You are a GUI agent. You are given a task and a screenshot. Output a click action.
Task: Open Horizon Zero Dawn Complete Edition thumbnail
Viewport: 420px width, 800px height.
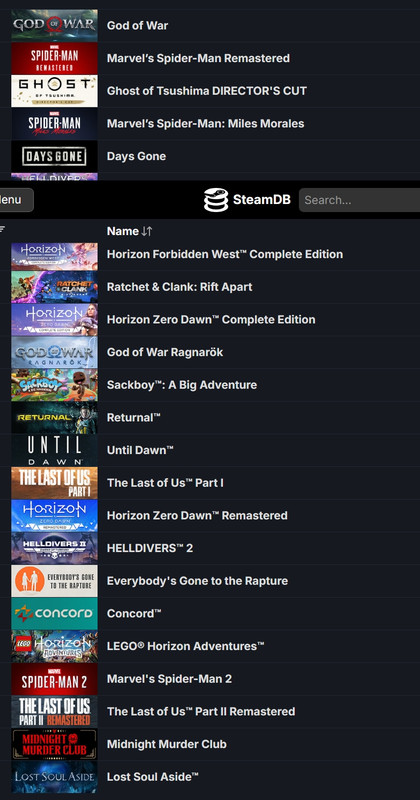[54, 319]
